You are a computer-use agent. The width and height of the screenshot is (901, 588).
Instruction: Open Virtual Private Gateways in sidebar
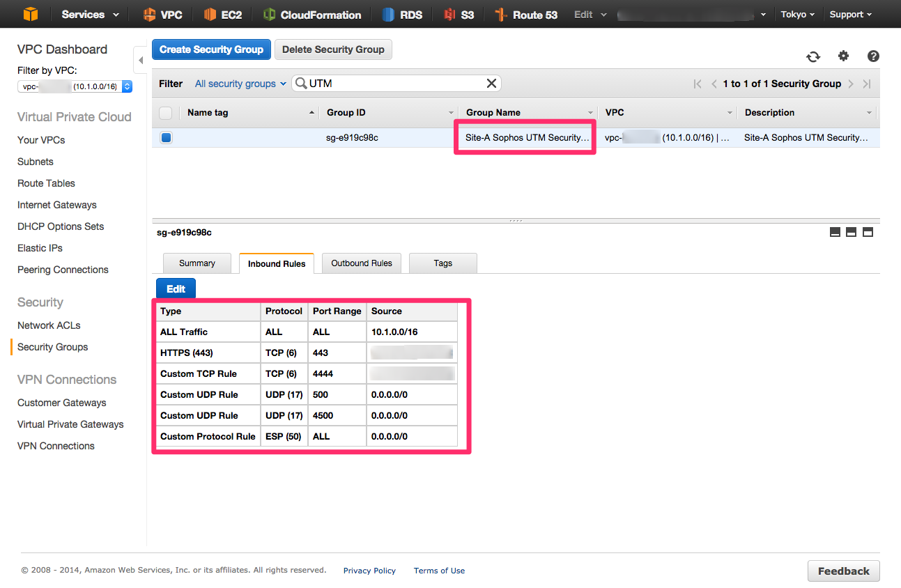(70, 424)
